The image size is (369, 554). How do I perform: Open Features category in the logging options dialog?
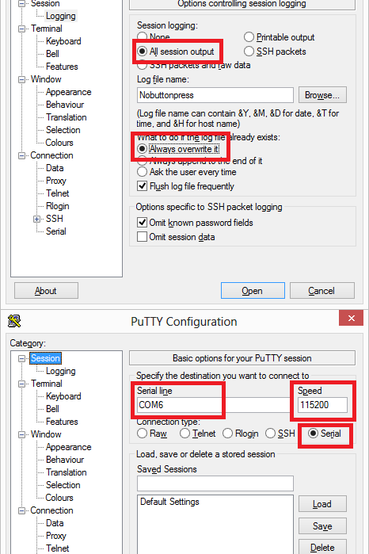pos(62,66)
